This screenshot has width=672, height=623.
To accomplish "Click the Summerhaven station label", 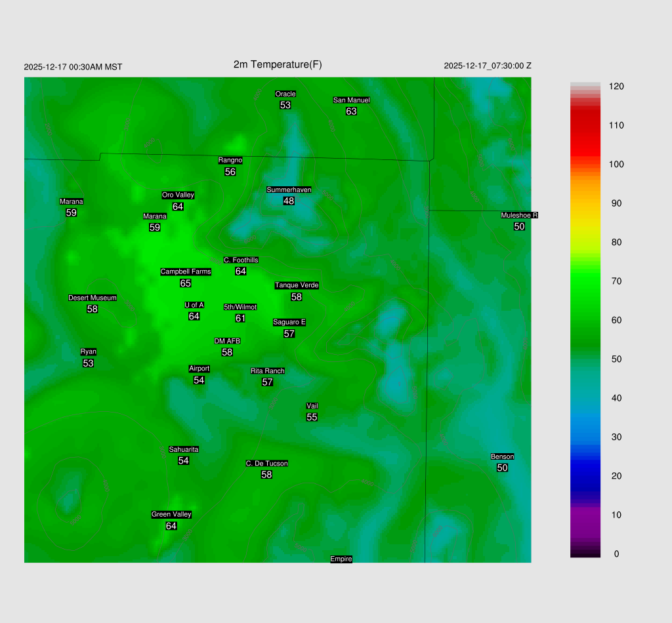I will tap(289, 190).
